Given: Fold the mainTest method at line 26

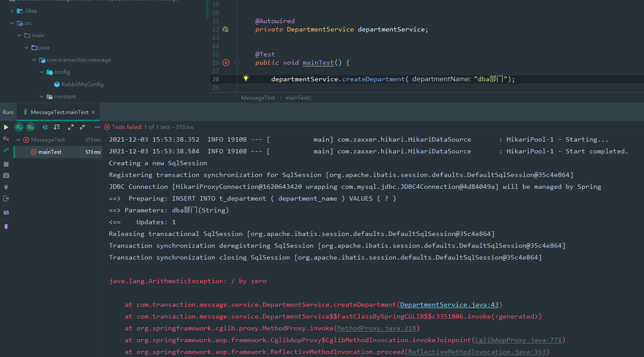Looking at the screenshot, I should [x=237, y=62].
